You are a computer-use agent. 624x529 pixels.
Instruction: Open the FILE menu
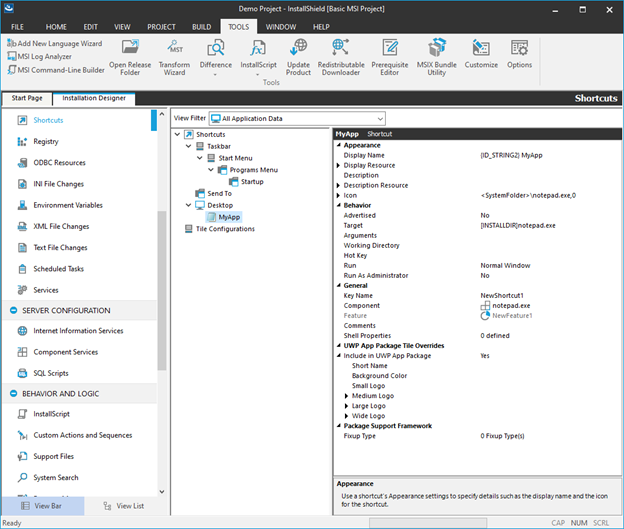(17, 27)
